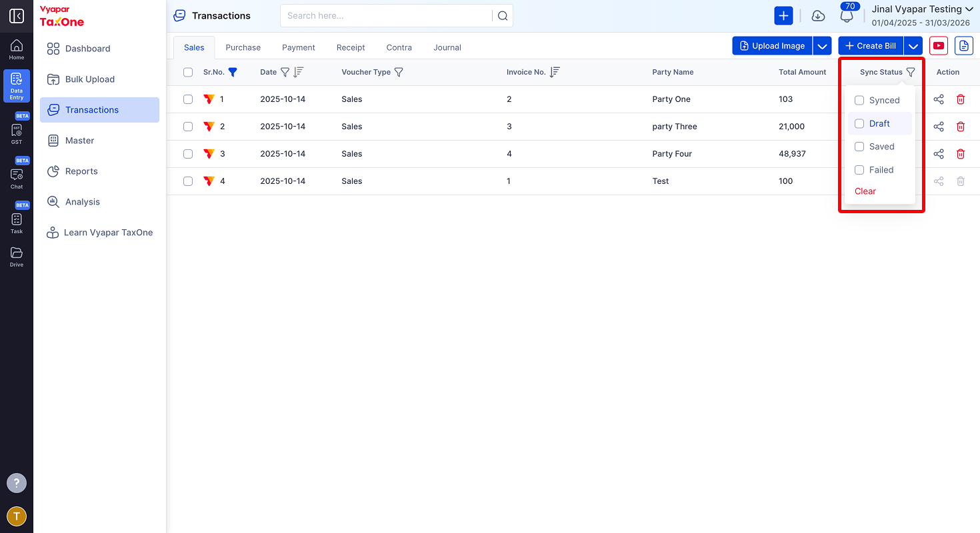Open the YouTube tutorial icon
980x533 pixels.
pos(939,46)
